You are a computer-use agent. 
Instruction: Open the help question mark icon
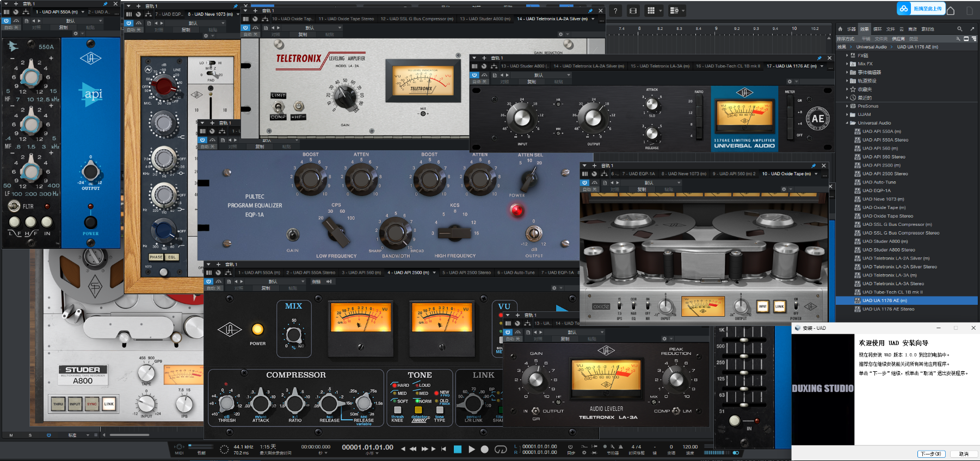615,10
